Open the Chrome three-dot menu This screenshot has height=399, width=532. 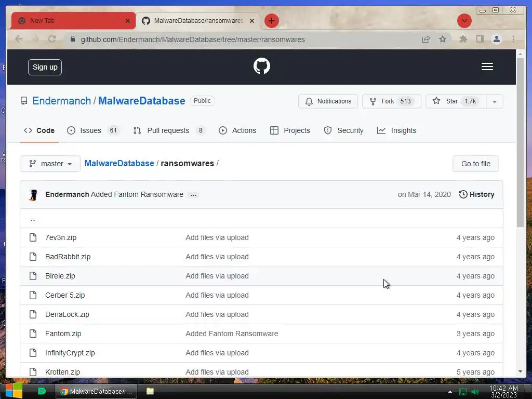(513, 39)
